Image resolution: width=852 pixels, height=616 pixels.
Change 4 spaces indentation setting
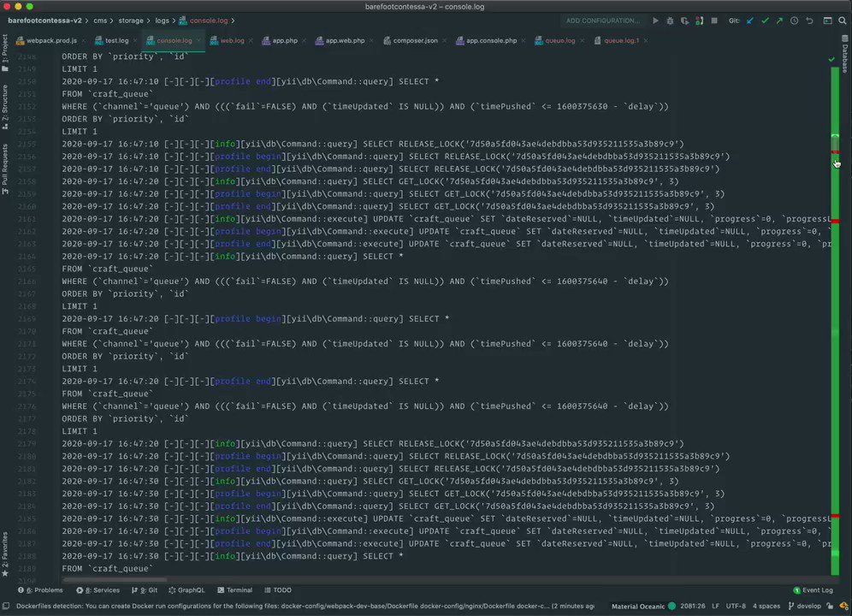[766, 606]
